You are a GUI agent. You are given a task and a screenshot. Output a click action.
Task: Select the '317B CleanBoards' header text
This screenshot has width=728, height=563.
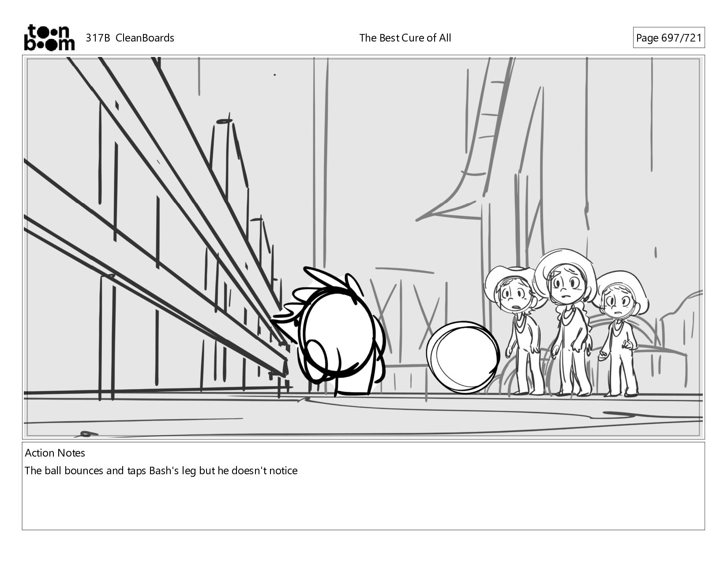[x=130, y=38]
